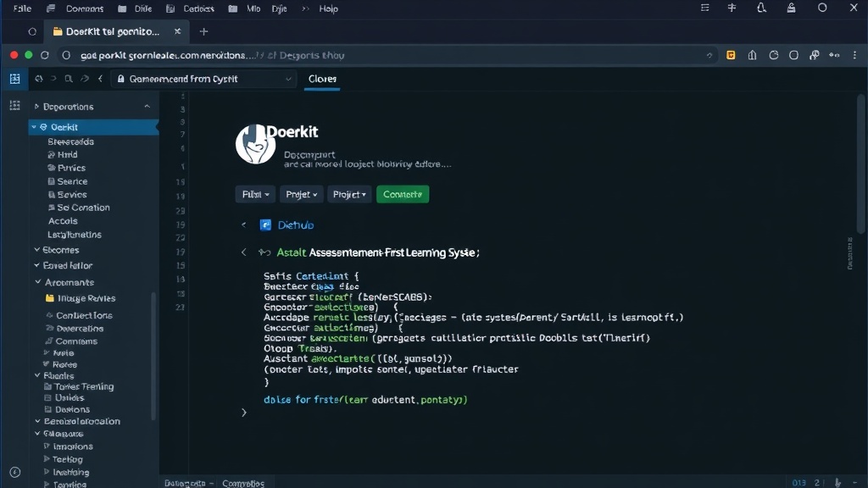
Task: Collapse the Aroomante section
Action: [x=38, y=282]
